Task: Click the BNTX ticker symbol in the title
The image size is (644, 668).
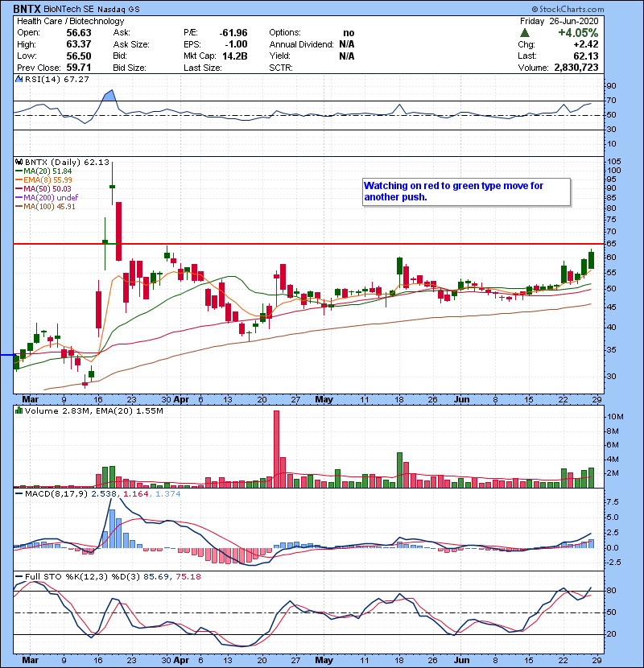Action: coord(27,9)
